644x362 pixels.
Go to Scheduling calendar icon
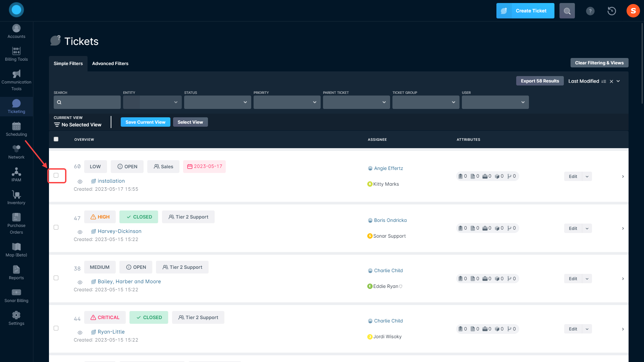[x=16, y=126]
